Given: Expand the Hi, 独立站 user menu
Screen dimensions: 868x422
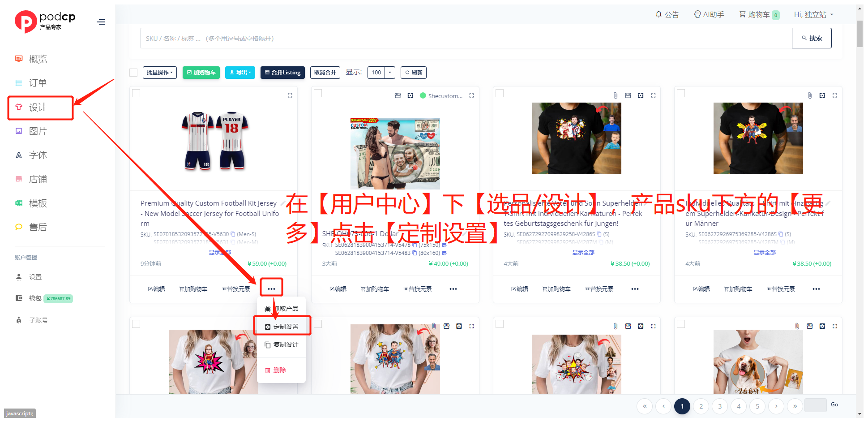Looking at the screenshot, I should tap(813, 14).
